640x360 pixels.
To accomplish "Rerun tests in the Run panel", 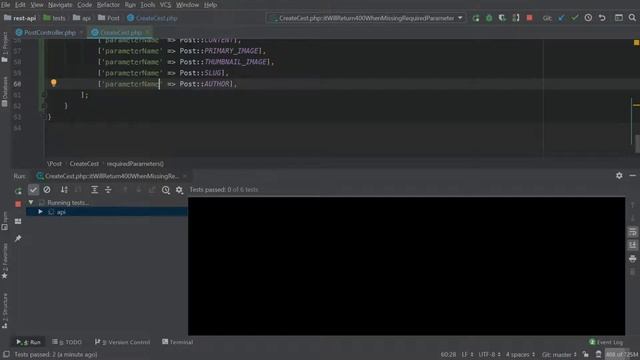I will [18, 190].
